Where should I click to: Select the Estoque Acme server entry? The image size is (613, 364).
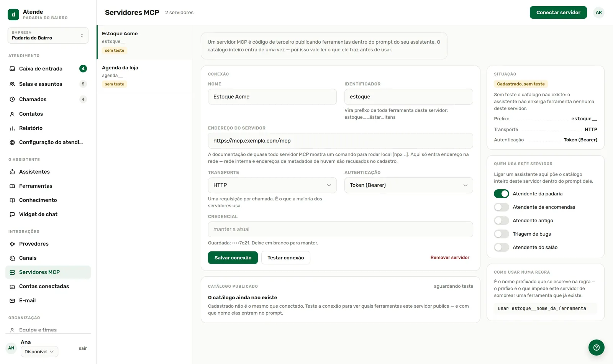pos(144,42)
